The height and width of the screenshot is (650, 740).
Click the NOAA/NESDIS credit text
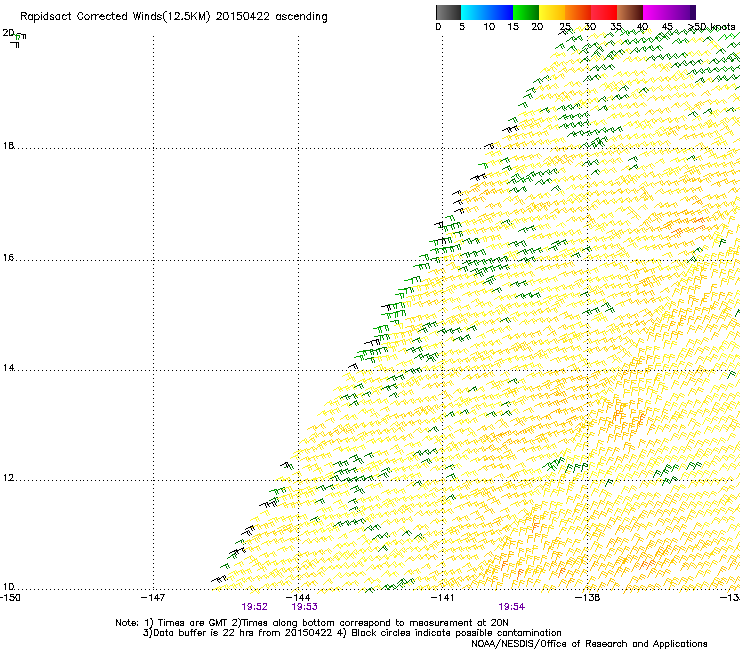pos(589,644)
